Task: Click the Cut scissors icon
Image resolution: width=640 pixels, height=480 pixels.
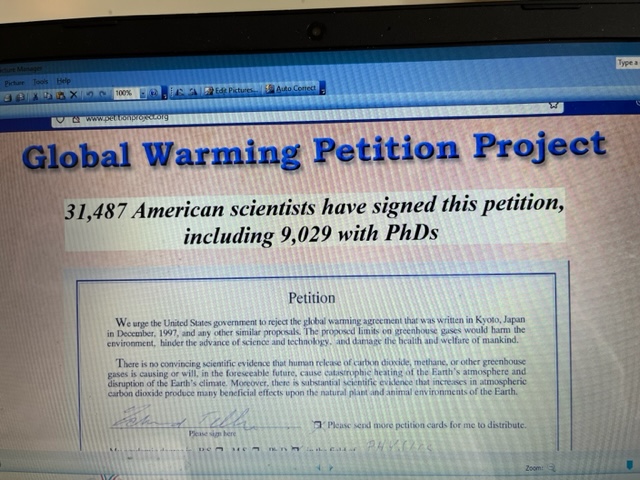Action: coord(36,96)
